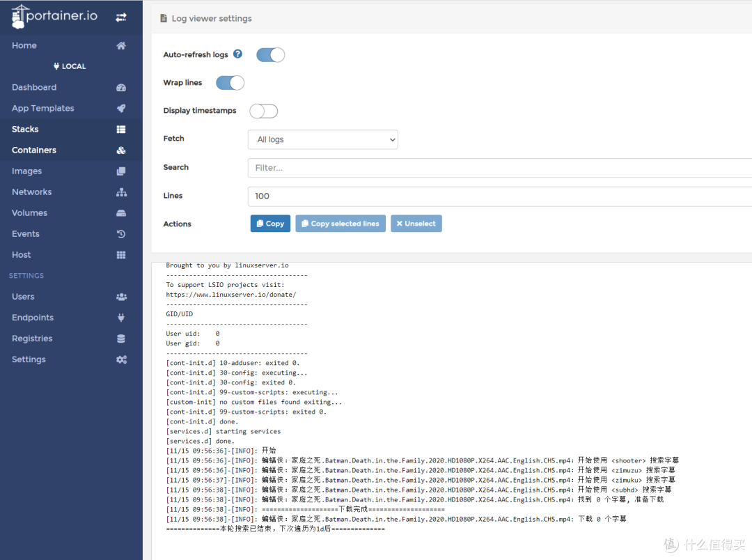Open Events menu item

pyautogui.click(x=71, y=234)
